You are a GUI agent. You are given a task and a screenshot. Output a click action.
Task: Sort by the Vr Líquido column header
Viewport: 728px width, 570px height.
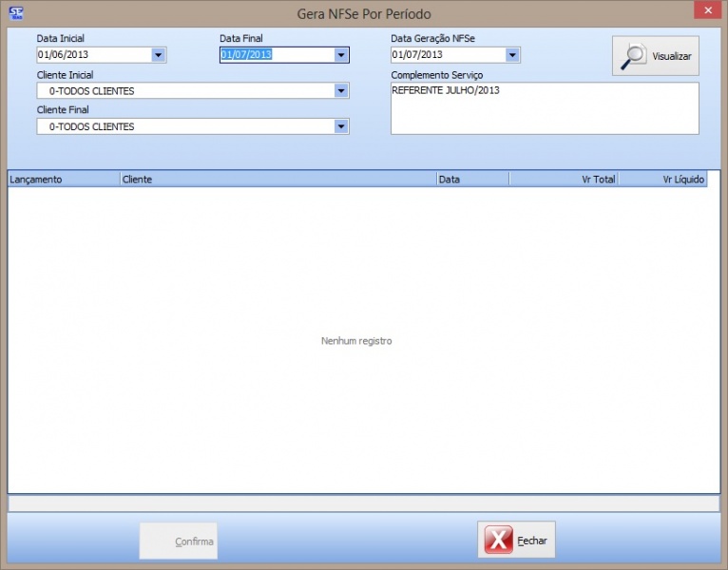coord(662,179)
